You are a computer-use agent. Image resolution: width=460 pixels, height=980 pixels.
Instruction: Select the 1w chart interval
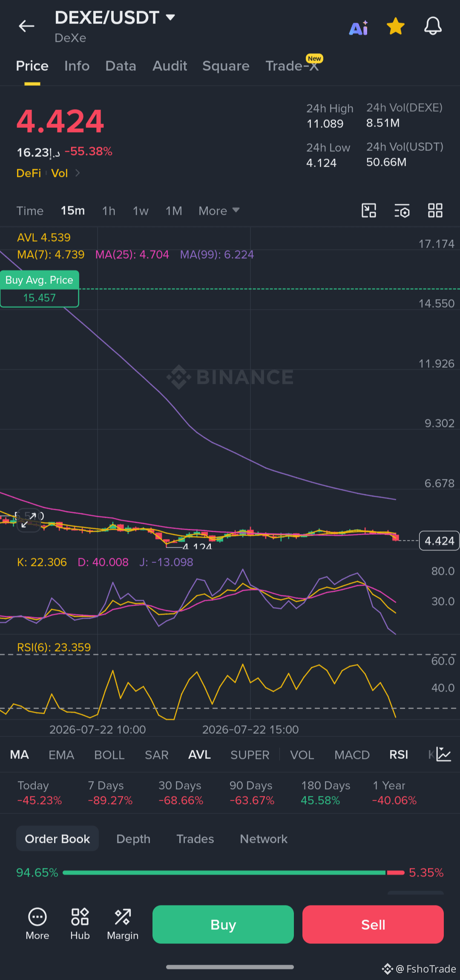(141, 211)
